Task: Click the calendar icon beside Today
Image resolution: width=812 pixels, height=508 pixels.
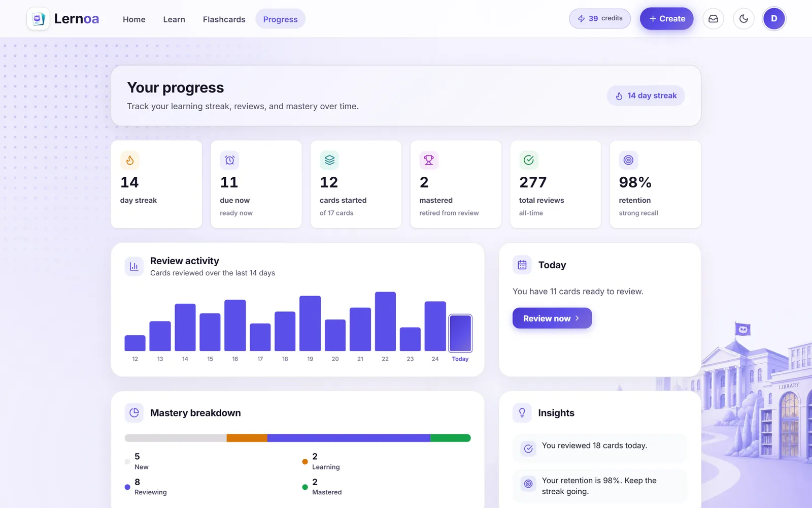Action: [522, 265]
